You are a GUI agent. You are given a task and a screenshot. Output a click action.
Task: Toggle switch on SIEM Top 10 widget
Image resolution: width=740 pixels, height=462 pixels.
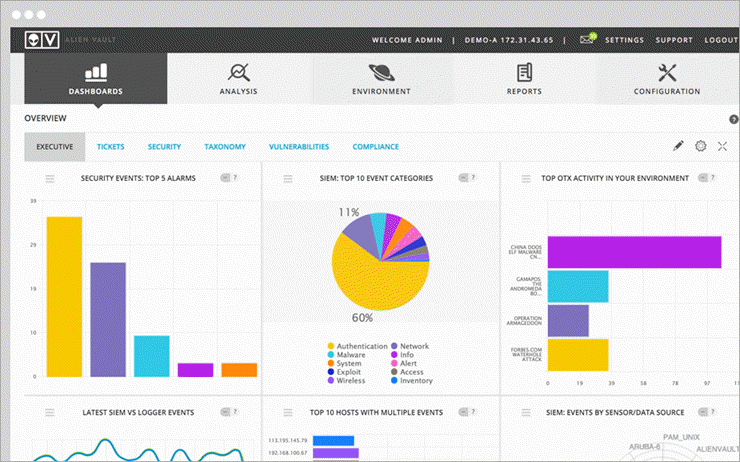[465, 178]
